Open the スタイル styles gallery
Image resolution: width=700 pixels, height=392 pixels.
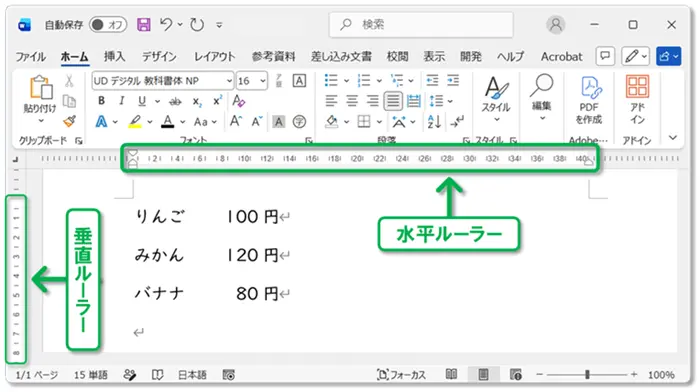click(x=496, y=100)
